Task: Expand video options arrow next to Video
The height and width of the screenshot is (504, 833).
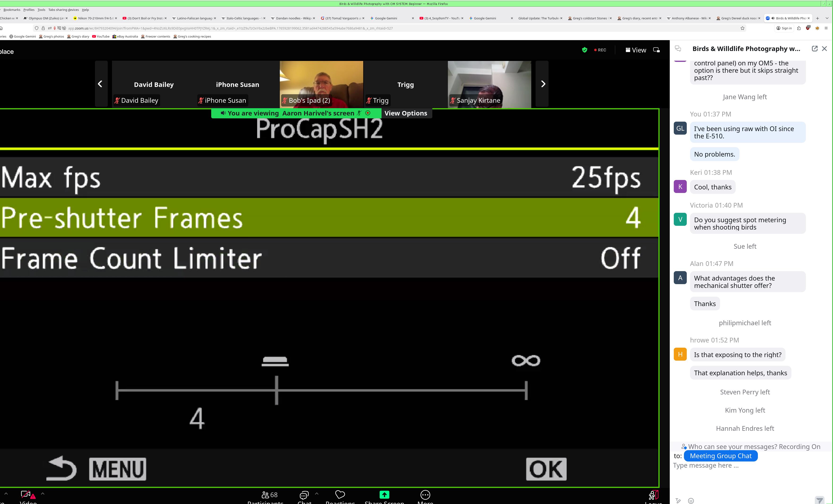Action: [x=43, y=494]
